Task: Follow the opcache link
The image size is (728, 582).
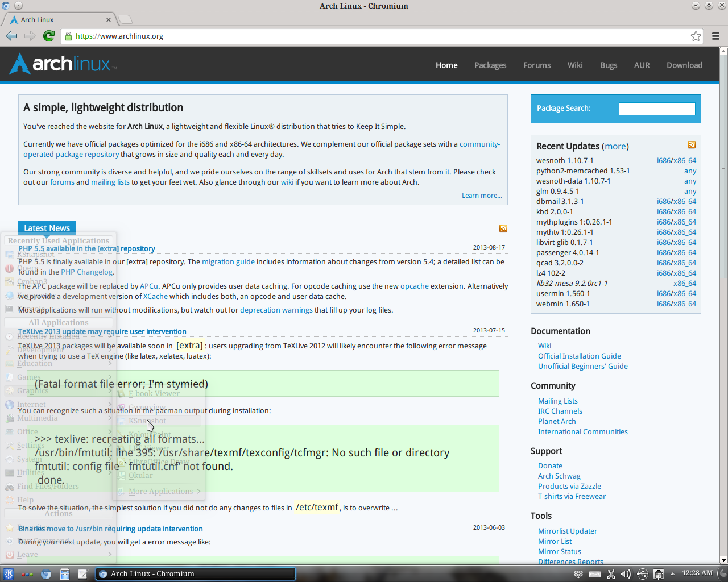Action: pos(415,286)
